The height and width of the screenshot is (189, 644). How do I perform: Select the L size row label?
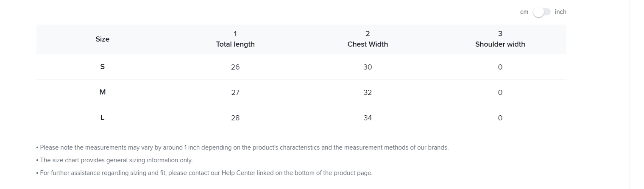[x=103, y=117]
